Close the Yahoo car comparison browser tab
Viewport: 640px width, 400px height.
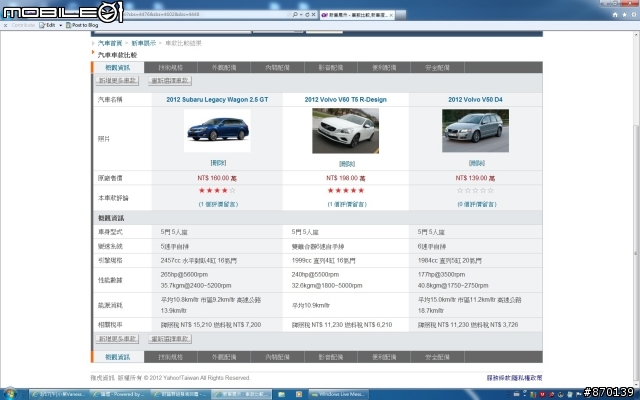click(391, 15)
